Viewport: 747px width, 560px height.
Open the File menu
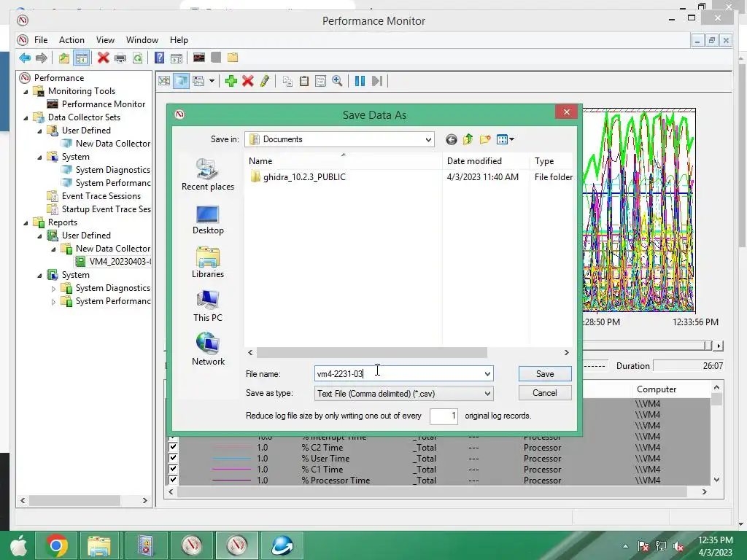click(x=41, y=40)
